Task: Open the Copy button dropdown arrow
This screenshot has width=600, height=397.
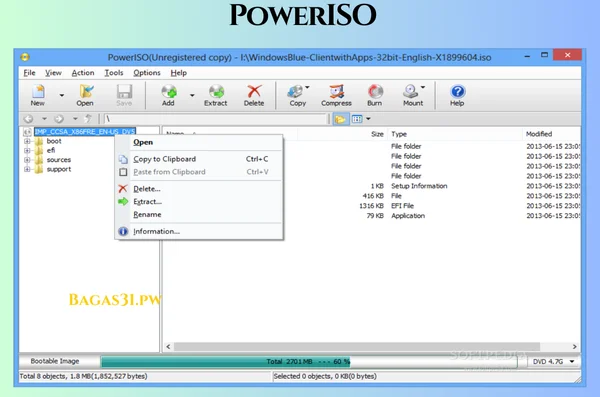Action: coord(307,87)
